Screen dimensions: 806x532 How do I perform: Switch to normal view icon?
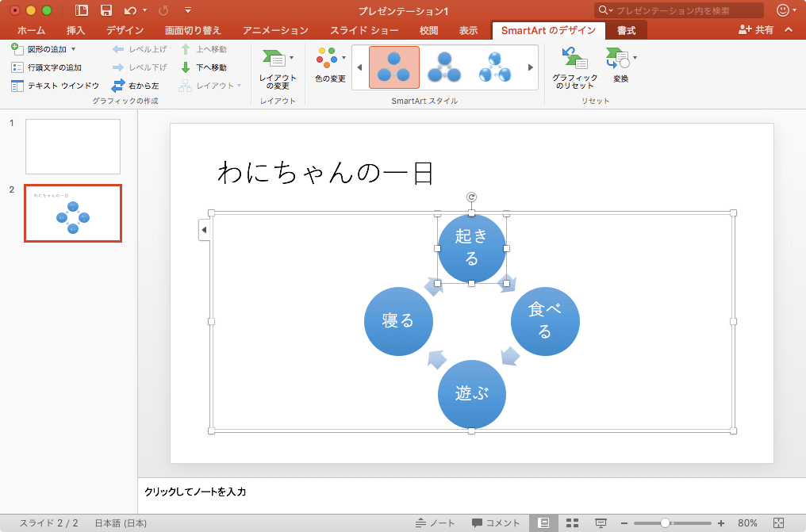click(543, 522)
